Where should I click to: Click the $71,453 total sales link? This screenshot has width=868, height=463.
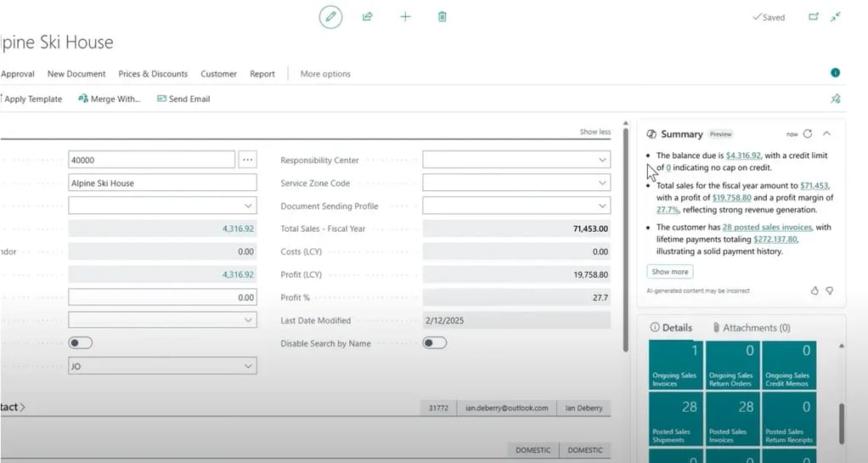click(x=814, y=185)
